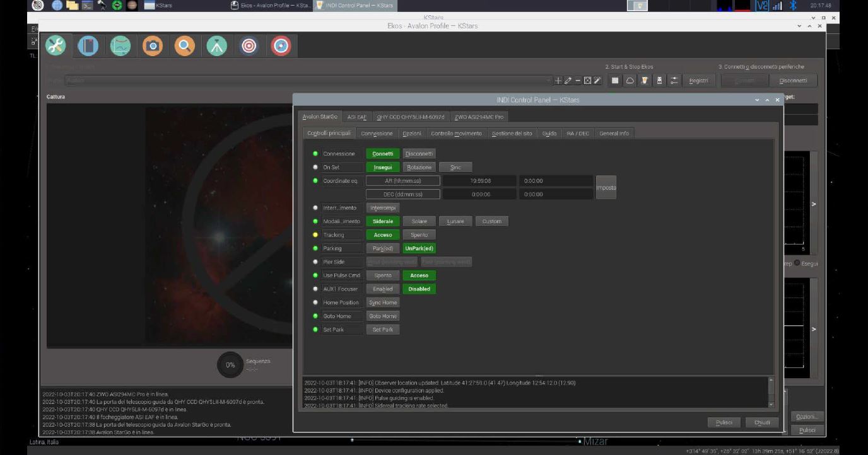This screenshot has height=455, width=868.
Task: Click the Interrompi abort button
Action: pyautogui.click(x=383, y=207)
